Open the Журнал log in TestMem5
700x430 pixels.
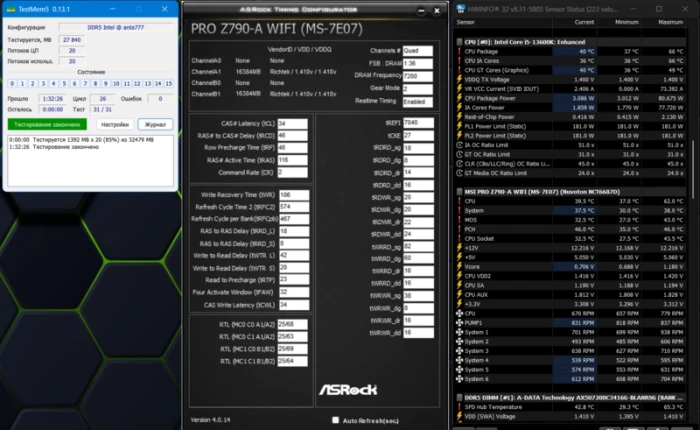coord(155,125)
